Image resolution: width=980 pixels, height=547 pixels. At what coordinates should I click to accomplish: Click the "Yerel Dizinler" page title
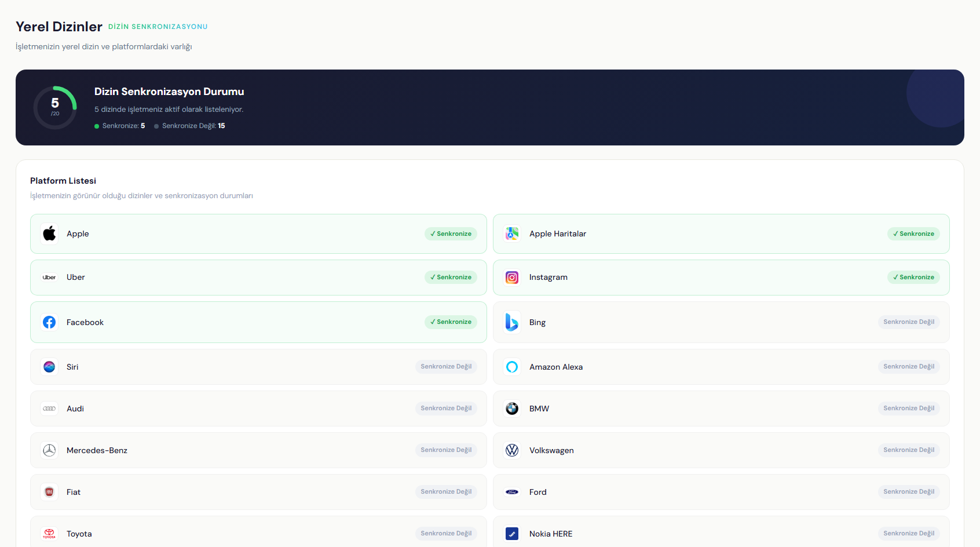(59, 27)
